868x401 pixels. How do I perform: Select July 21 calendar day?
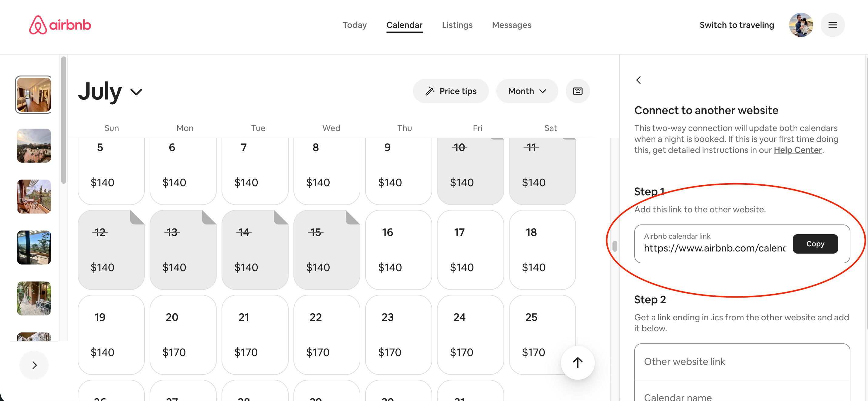[255, 335]
